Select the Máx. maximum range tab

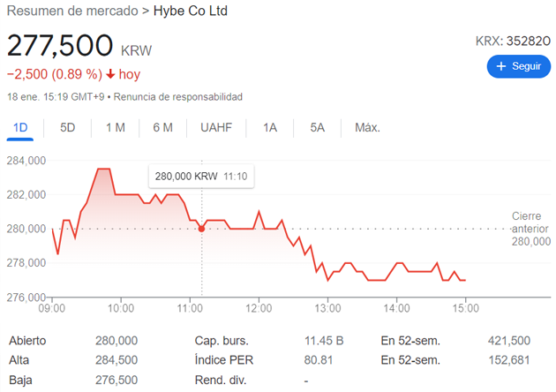click(367, 127)
